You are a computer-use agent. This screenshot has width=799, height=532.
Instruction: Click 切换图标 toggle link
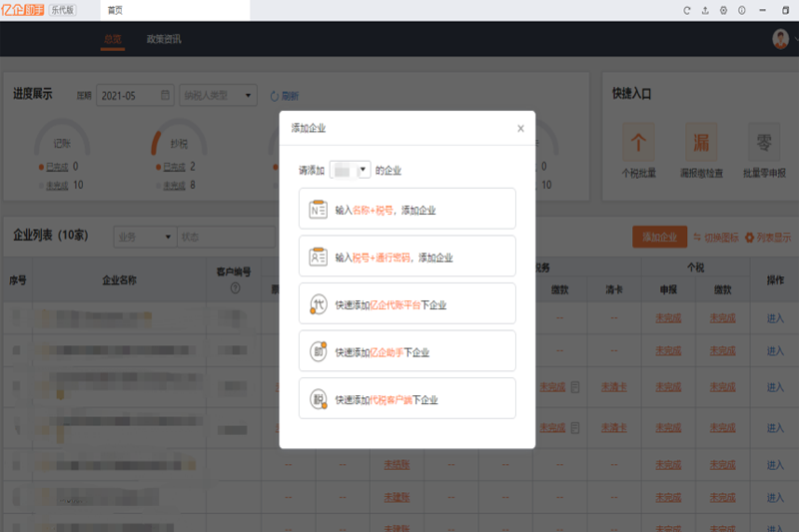point(716,238)
